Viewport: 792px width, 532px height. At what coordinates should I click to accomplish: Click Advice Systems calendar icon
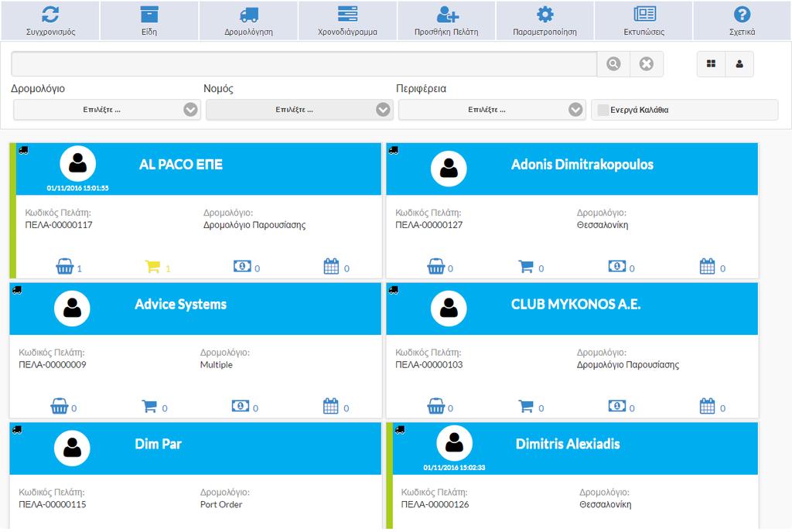[331, 406]
